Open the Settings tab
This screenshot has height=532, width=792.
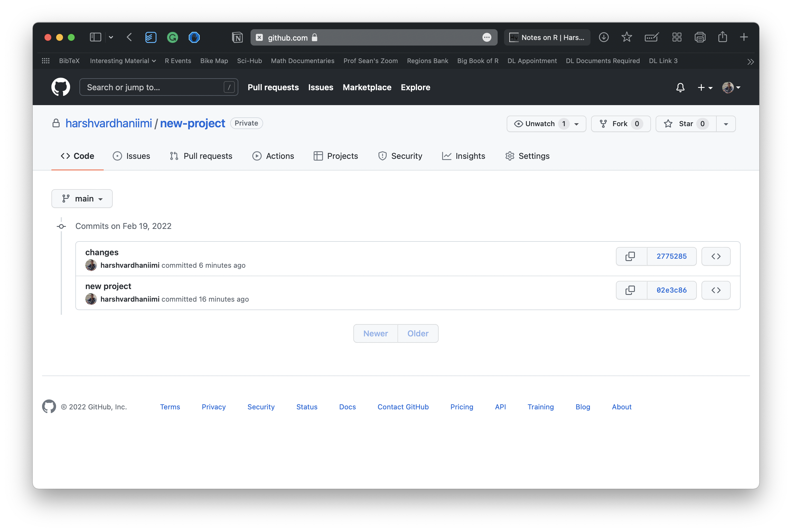(x=527, y=156)
